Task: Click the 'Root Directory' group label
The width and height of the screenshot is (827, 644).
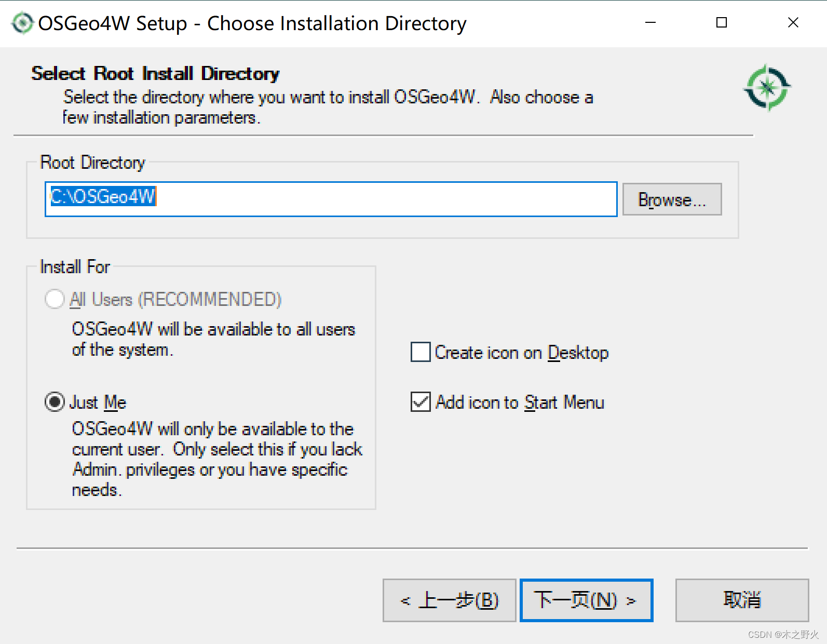Action: coord(93,163)
